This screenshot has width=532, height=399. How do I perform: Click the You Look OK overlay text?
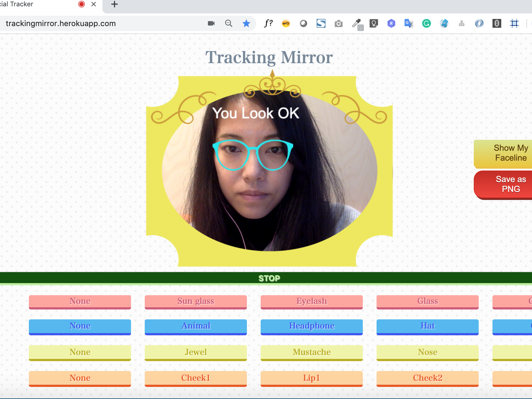256,113
